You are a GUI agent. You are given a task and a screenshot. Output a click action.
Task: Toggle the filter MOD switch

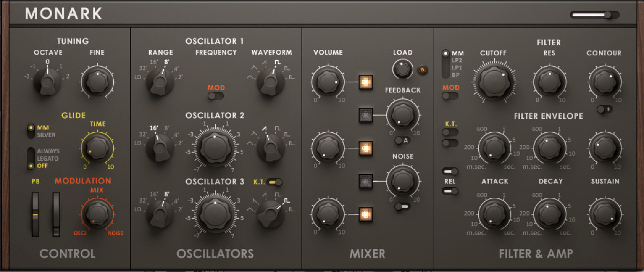coord(450,96)
